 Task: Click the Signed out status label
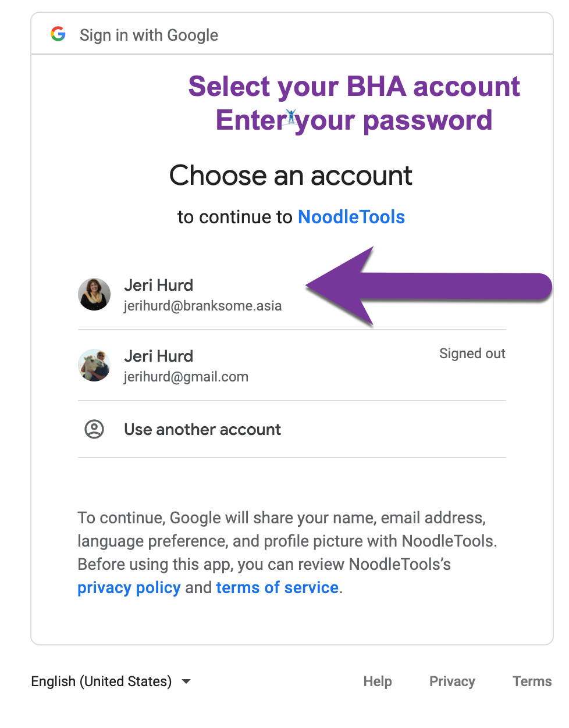pos(472,354)
